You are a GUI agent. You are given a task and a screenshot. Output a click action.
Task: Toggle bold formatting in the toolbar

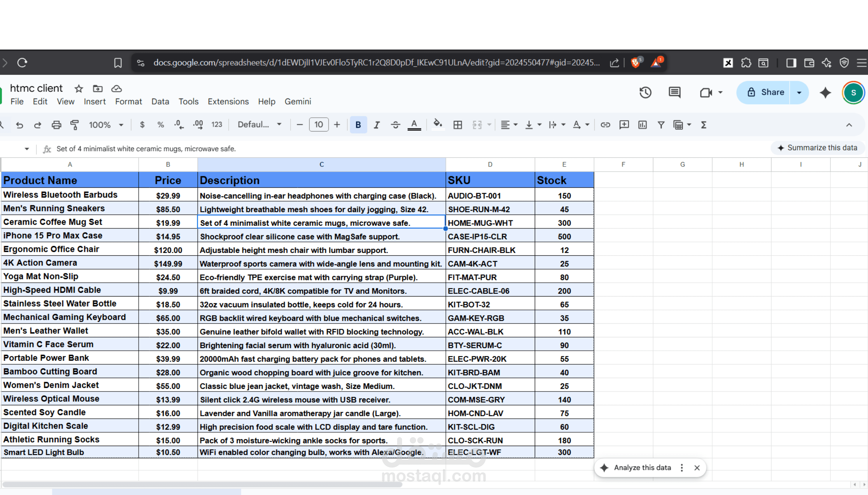pos(358,124)
